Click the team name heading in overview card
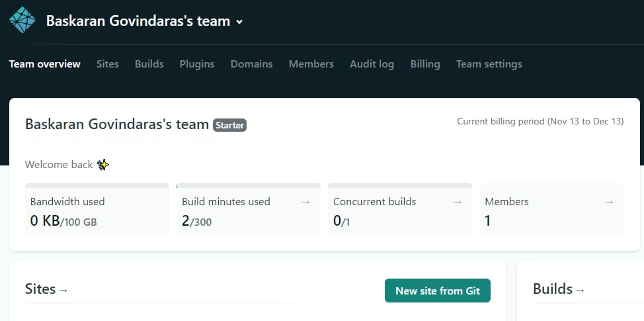644x321 pixels. [x=117, y=124]
